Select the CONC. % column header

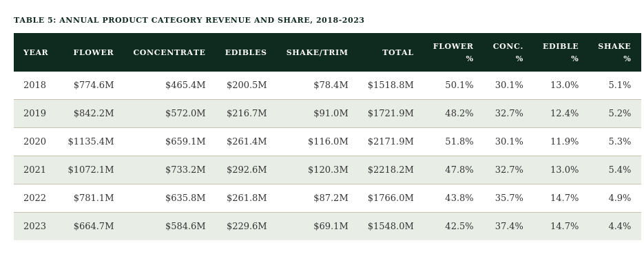508,52
